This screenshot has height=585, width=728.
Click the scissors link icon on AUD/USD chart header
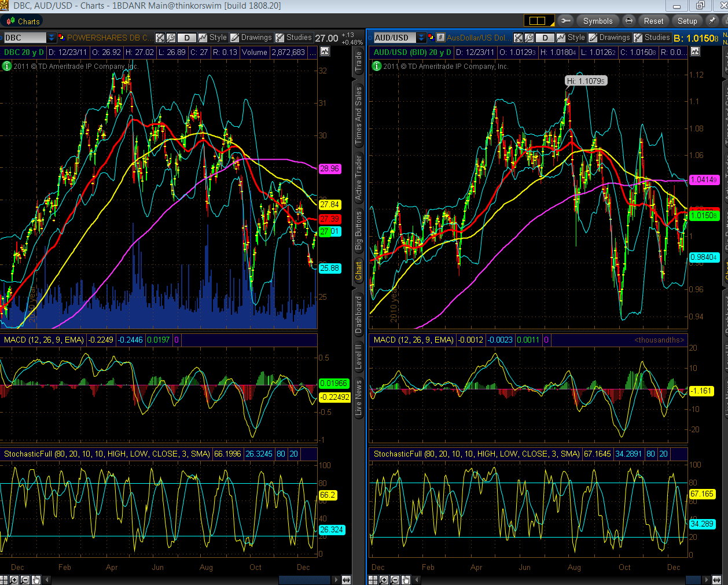click(519, 36)
